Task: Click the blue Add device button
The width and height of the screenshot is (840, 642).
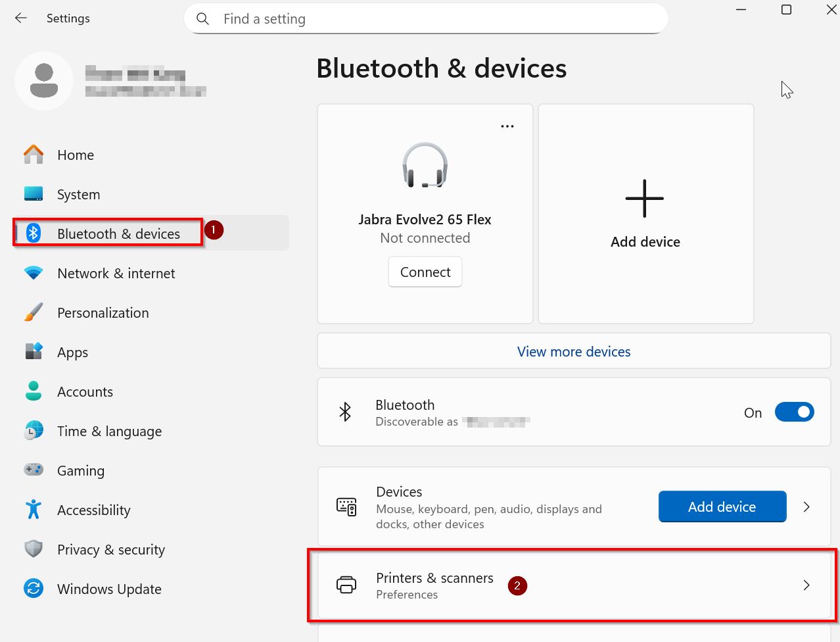Action: 722,507
